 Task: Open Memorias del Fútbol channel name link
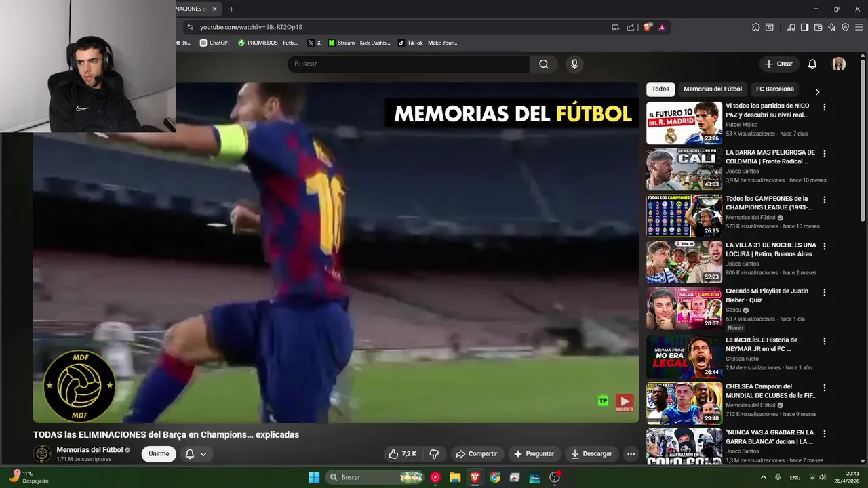click(90, 450)
